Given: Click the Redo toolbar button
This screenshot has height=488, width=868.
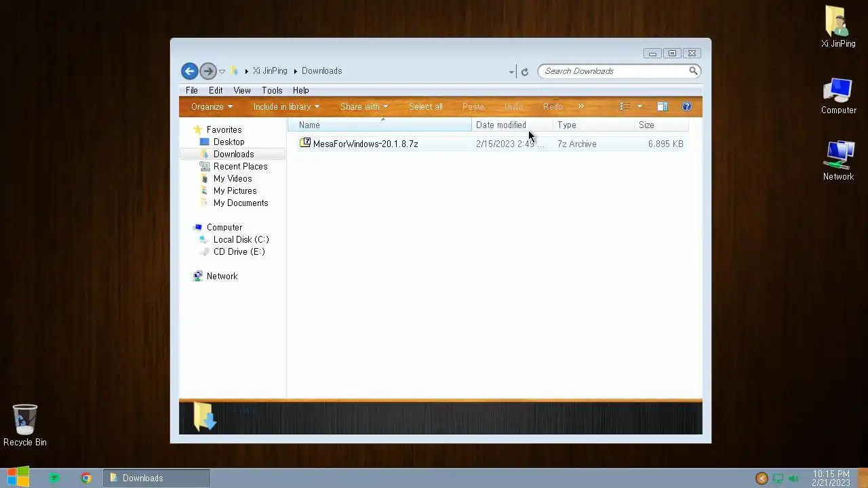Looking at the screenshot, I should [553, 106].
